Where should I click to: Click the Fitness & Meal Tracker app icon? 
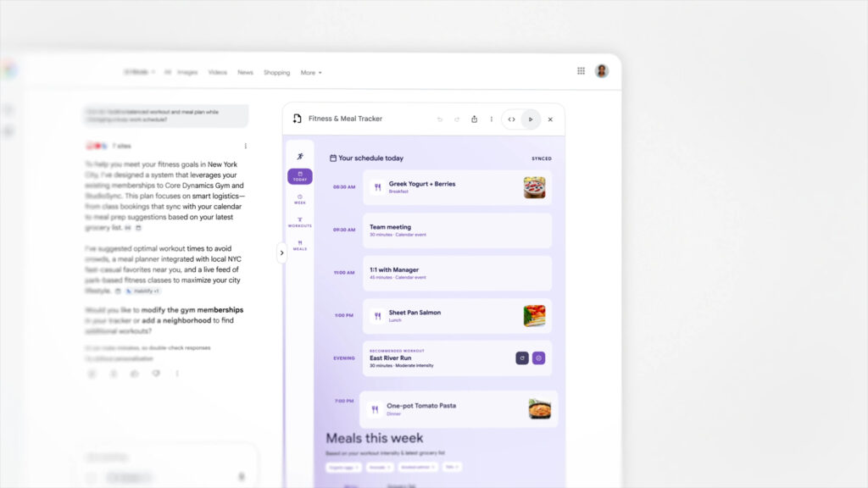tap(298, 119)
